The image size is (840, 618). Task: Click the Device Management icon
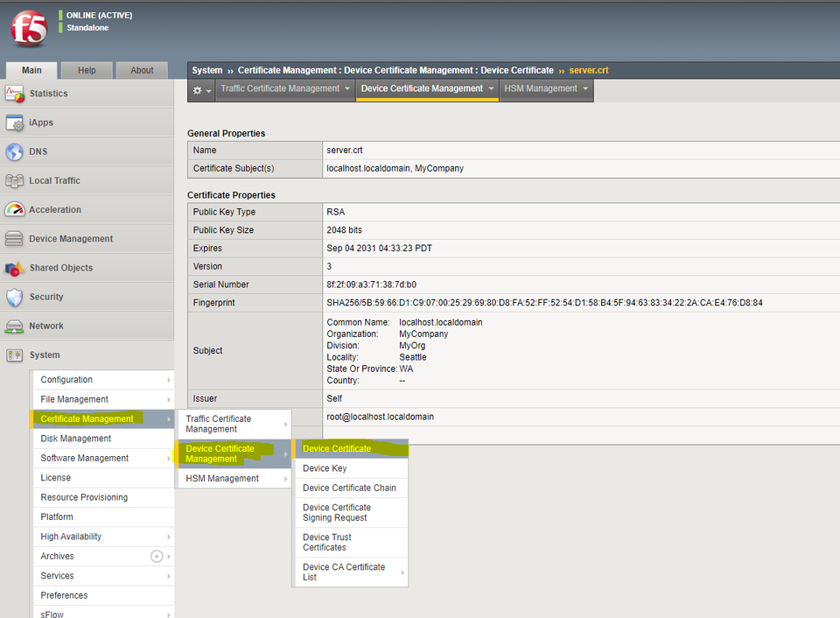(x=14, y=239)
